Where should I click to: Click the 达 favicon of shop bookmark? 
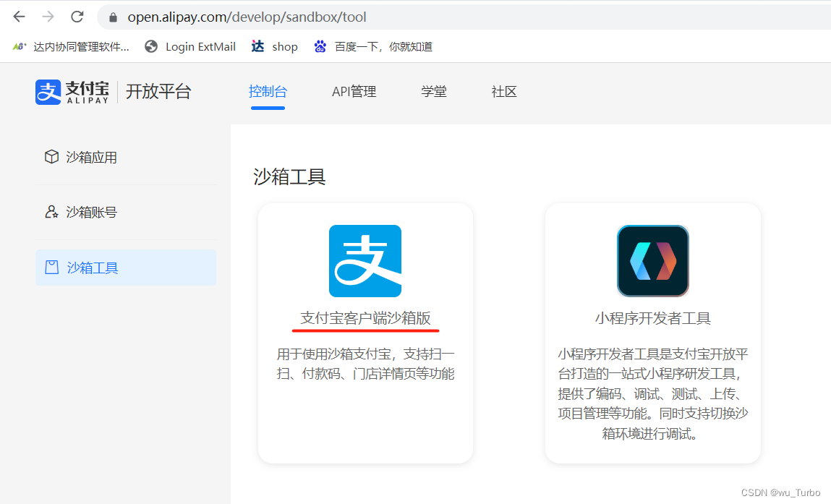[x=257, y=46]
